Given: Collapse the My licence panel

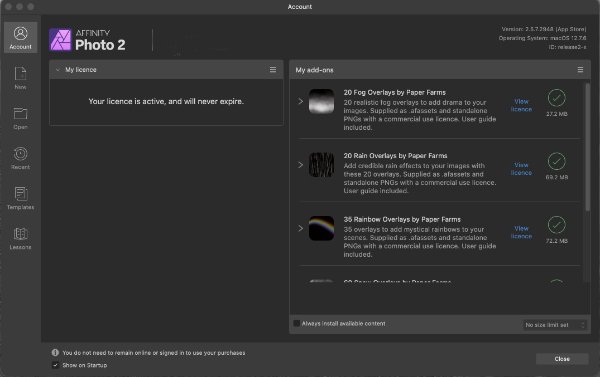Looking at the screenshot, I should pos(58,70).
